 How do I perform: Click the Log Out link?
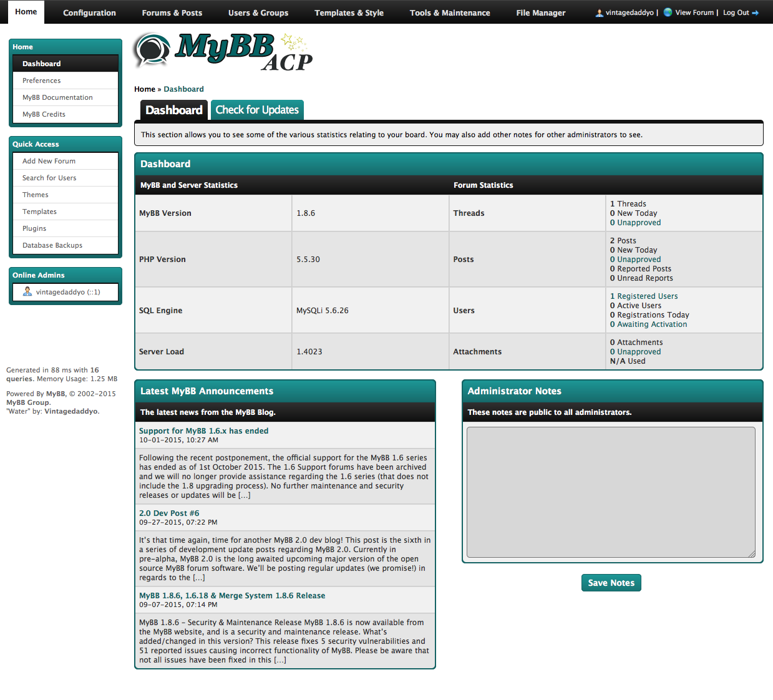coord(736,12)
